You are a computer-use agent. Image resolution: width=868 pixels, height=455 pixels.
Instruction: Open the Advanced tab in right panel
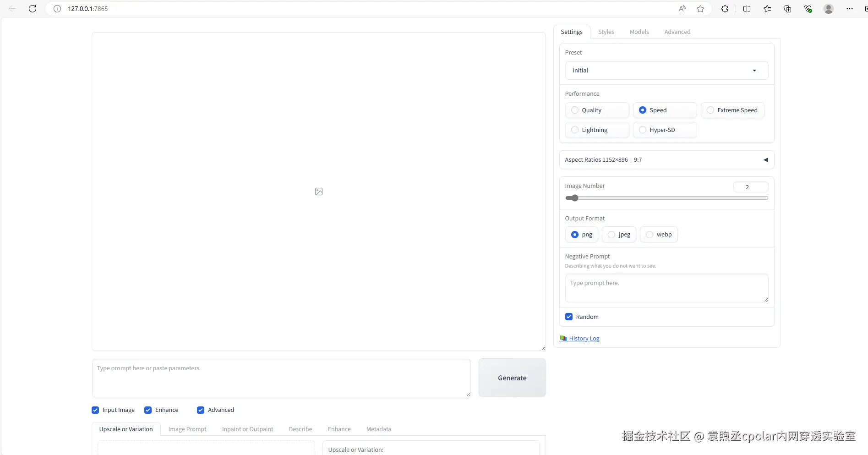[x=677, y=32]
